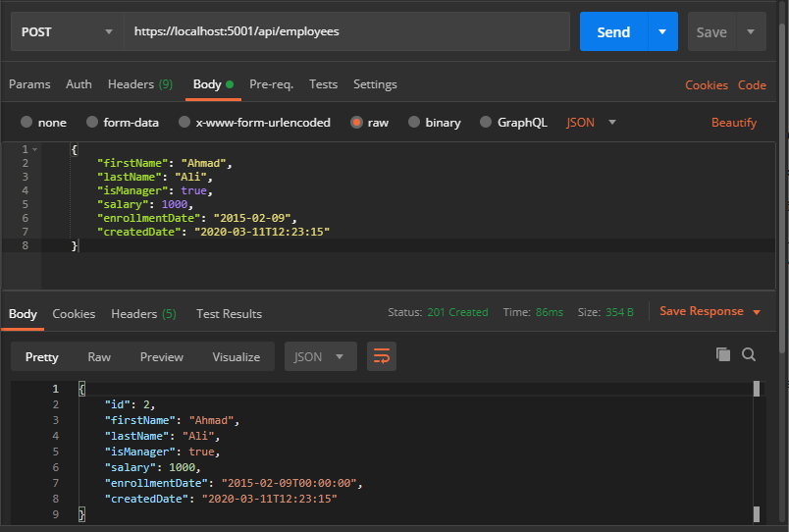This screenshot has width=789, height=532.
Task: Open the response search magnifier icon
Action: coord(749,354)
